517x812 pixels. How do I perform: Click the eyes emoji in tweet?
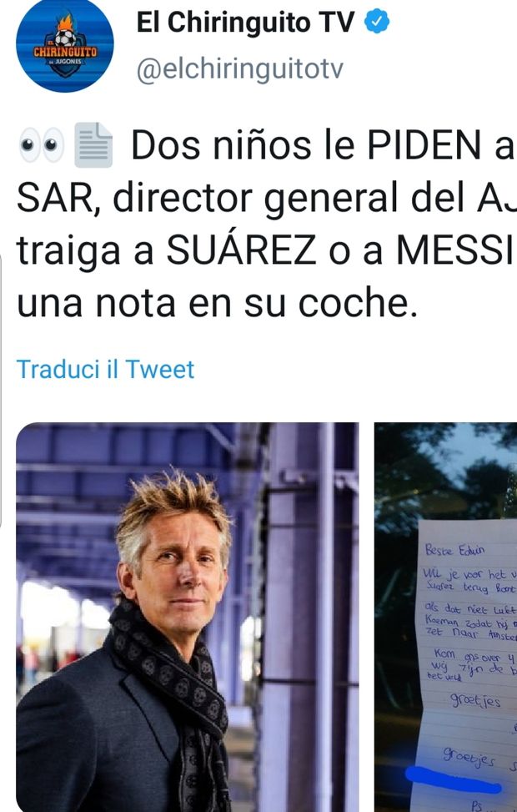tap(42, 145)
